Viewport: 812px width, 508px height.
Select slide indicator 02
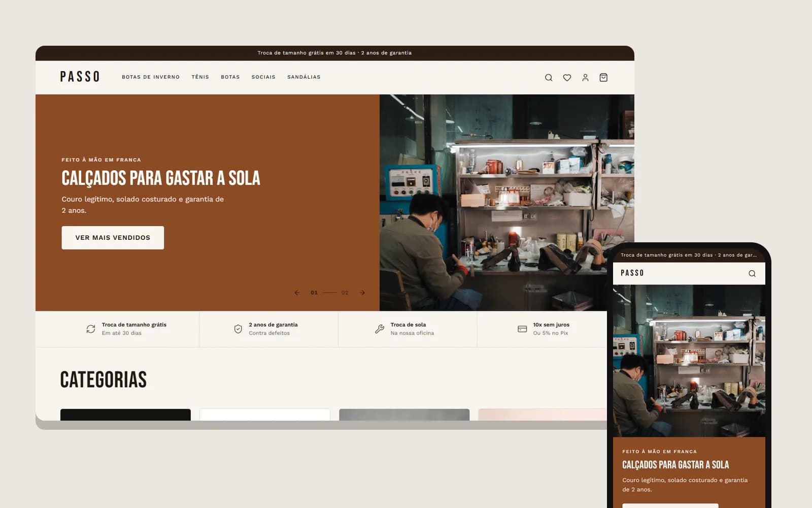click(x=345, y=293)
